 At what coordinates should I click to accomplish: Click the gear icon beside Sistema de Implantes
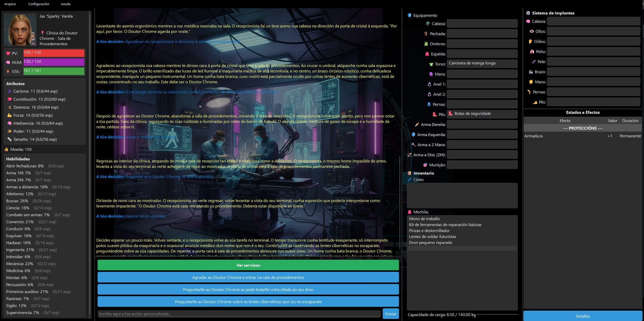coord(528,13)
